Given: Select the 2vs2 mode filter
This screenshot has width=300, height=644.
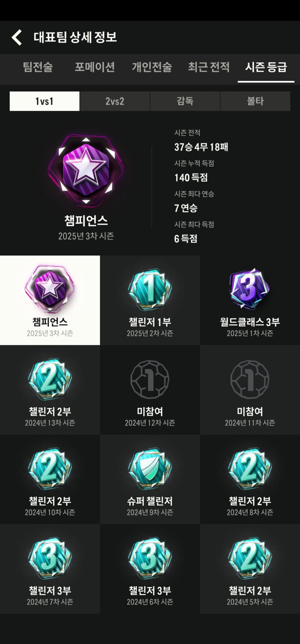Looking at the screenshot, I should click(115, 101).
